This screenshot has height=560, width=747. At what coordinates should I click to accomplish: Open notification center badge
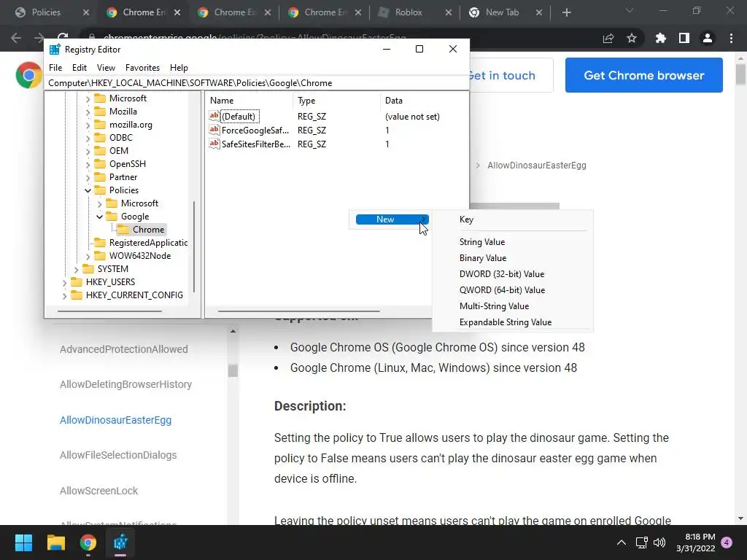(727, 542)
